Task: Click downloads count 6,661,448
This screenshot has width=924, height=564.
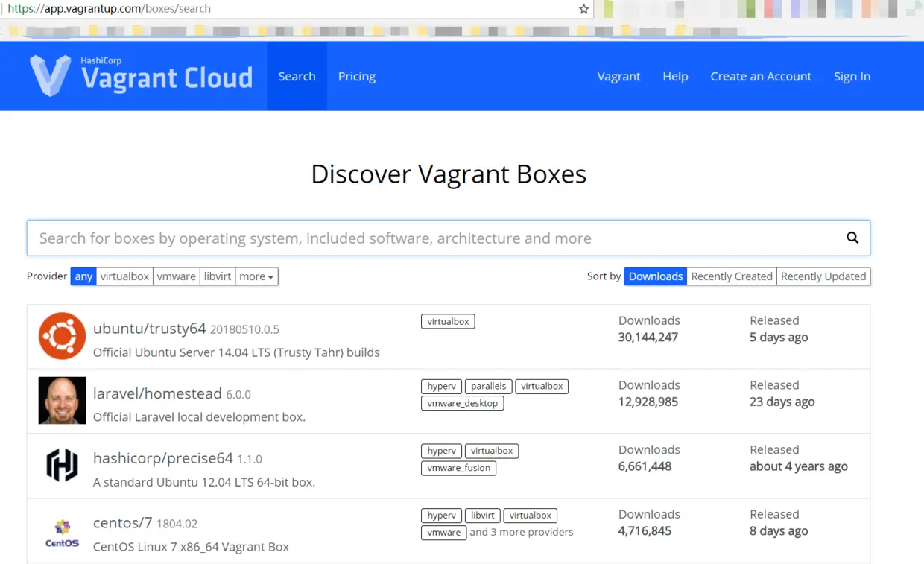Action: 645,467
